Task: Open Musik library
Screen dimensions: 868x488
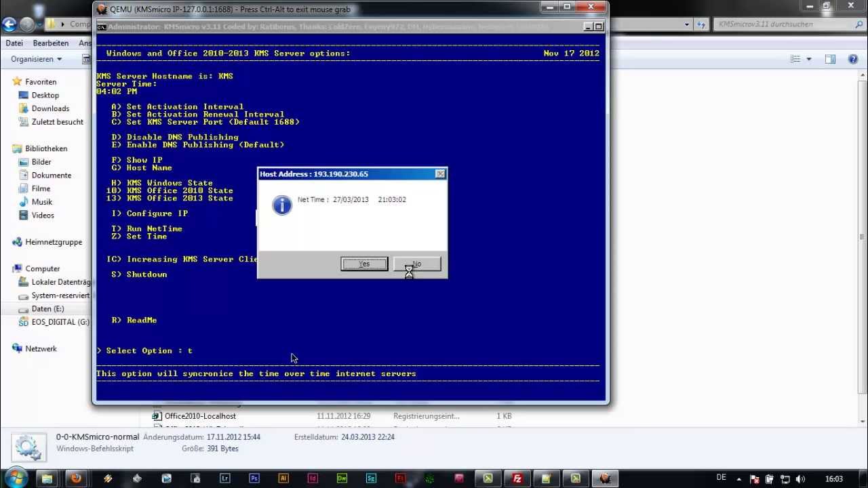Action: pyautogui.click(x=41, y=202)
